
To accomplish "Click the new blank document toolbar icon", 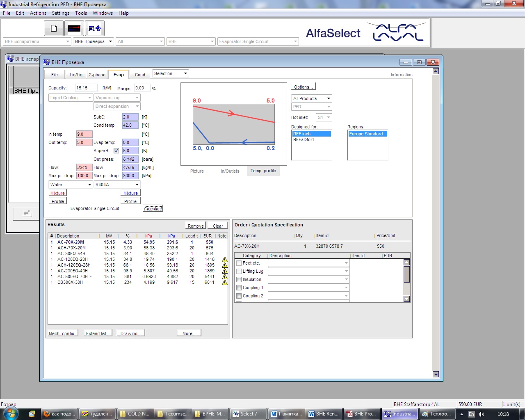I will (x=54, y=28).
